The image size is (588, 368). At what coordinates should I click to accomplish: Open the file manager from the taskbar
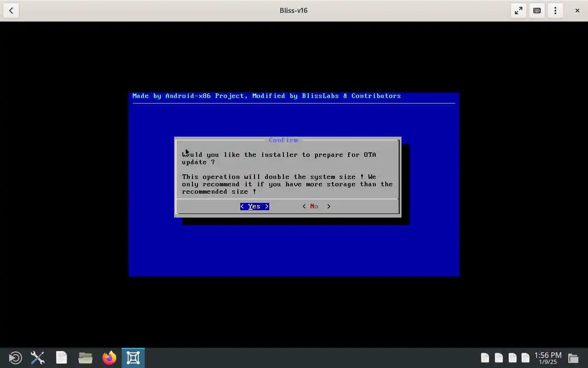tap(85, 358)
